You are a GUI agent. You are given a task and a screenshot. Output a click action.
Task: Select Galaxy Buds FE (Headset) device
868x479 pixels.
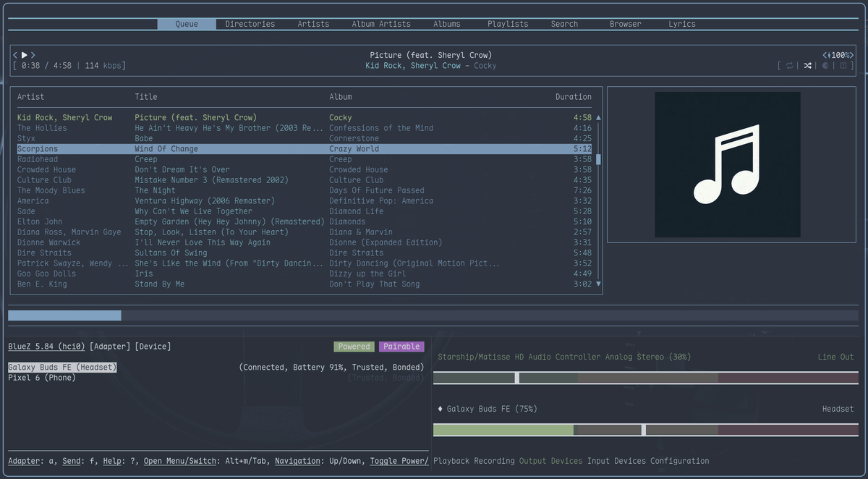coord(62,368)
